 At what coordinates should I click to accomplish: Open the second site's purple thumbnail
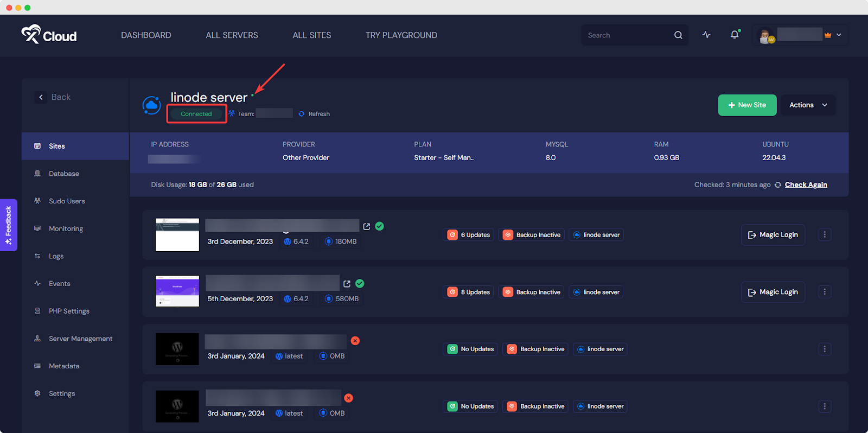pyautogui.click(x=177, y=291)
